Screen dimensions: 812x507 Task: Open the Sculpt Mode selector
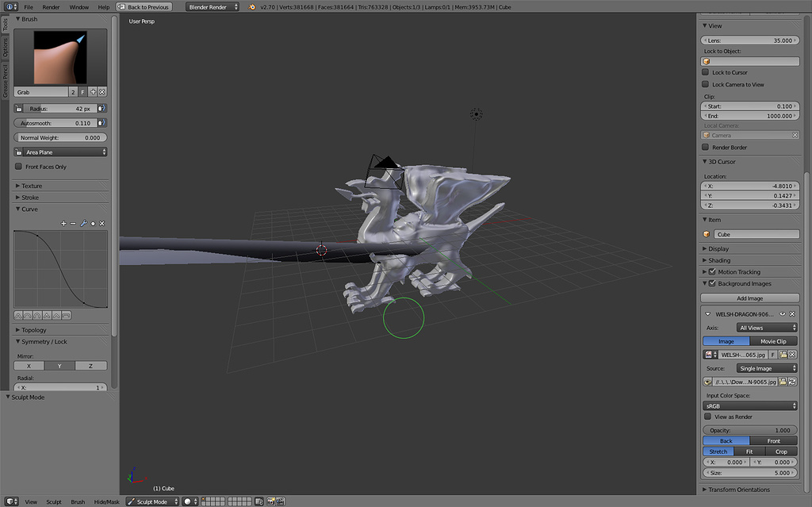point(153,501)
